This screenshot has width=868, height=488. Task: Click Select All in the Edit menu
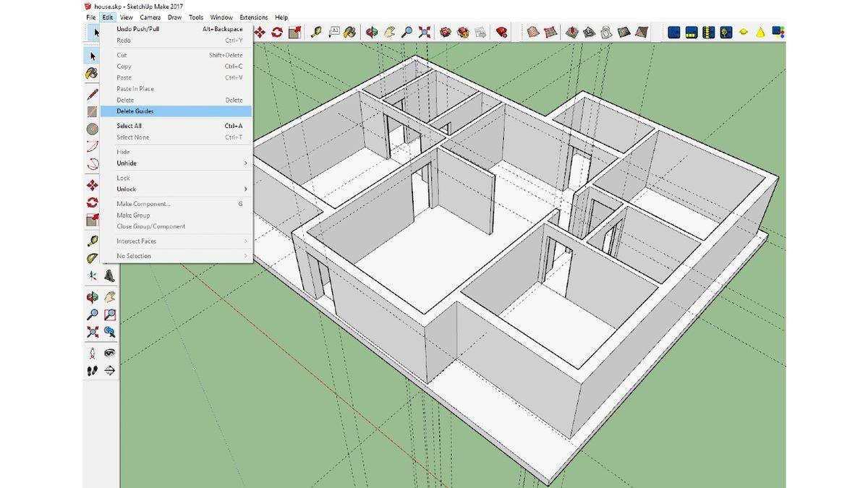[x=130, y=125]
